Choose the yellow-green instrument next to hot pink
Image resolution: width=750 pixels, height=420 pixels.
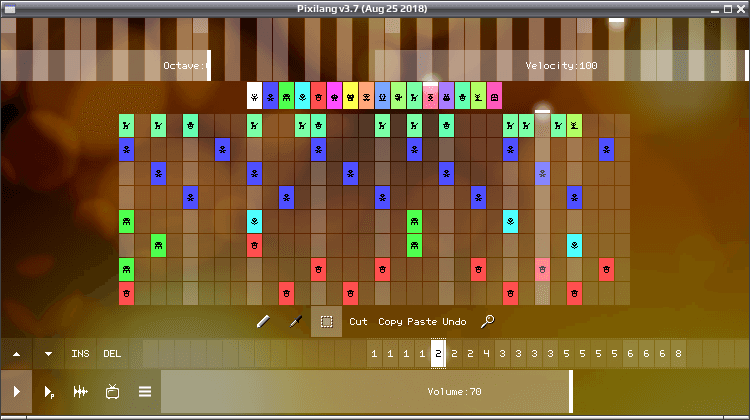(x=479, y=97)
